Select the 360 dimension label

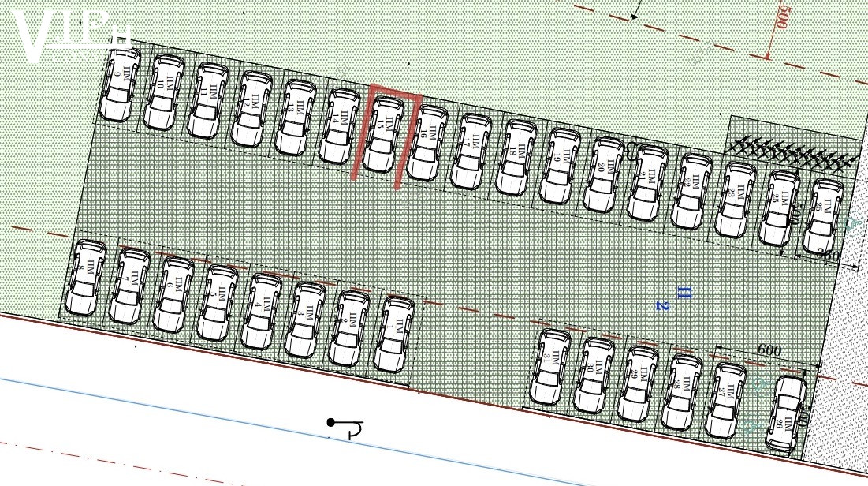[x=827, y=255]
